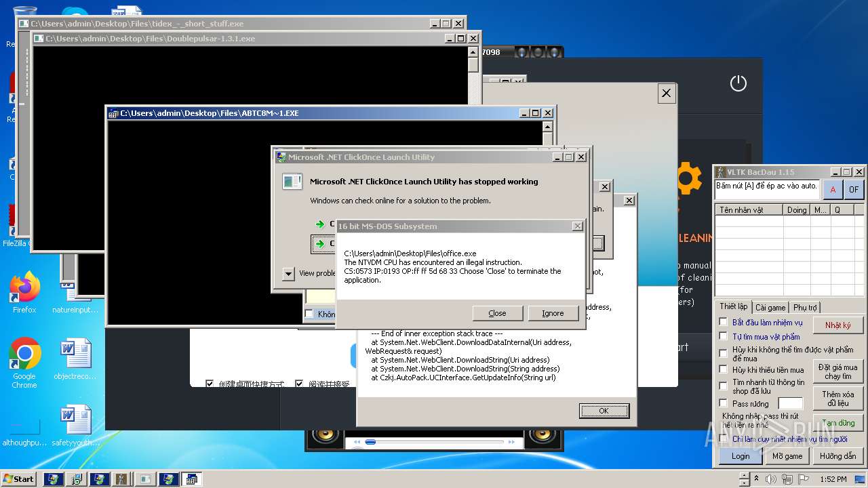The width and height of the screenshot is (868, 488).
Task: Click Đặt giá mua chạy tìm button
Action: click(837, 371)
